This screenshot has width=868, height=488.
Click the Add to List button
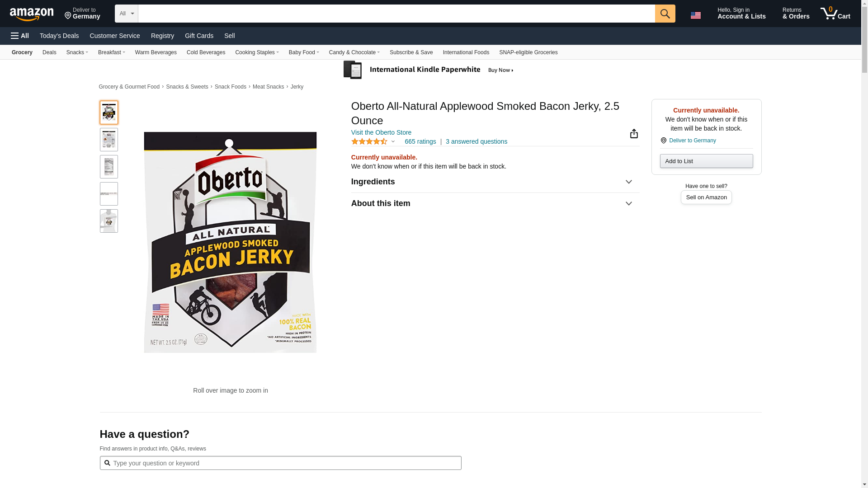pyautogui.click(x=706, y=161)
